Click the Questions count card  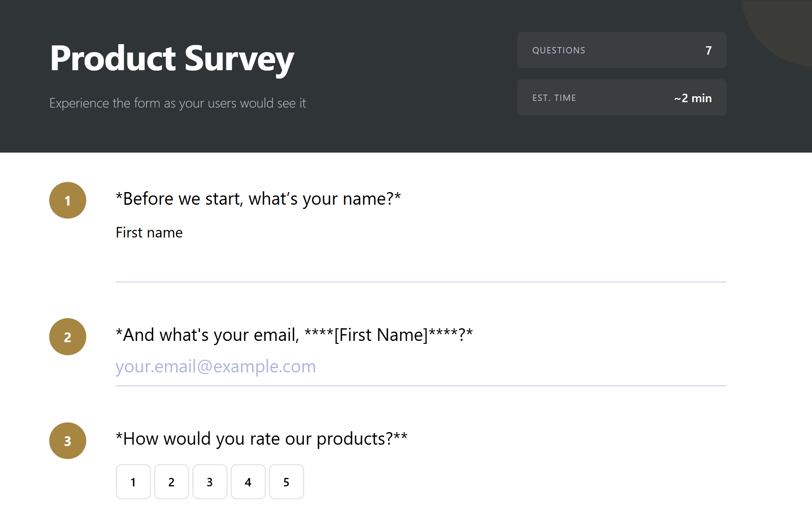(621, 50)
